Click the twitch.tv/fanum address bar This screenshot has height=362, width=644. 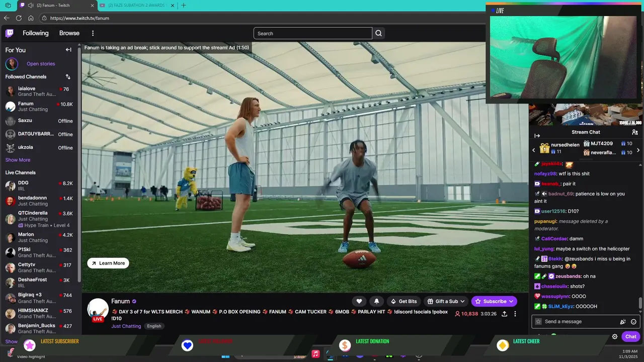click(x=262, y=18)
